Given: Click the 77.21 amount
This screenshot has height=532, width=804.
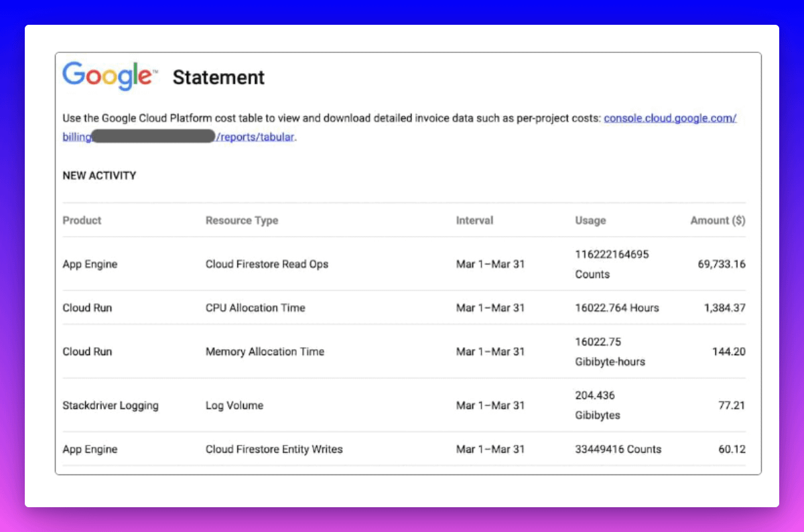Looking at the screenshot, I should point(732,405).
